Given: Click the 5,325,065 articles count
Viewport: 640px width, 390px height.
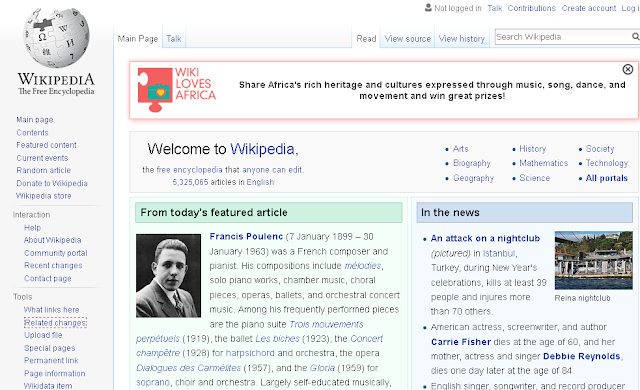Looking at the screenshot, I should click(x=190, y=182).
